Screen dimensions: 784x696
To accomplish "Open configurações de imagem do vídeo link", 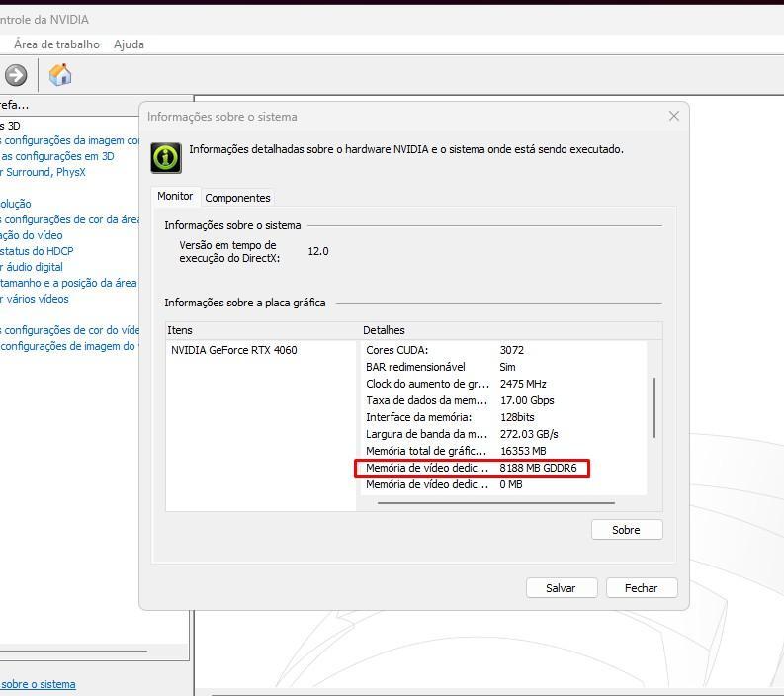I will point(70,346).
